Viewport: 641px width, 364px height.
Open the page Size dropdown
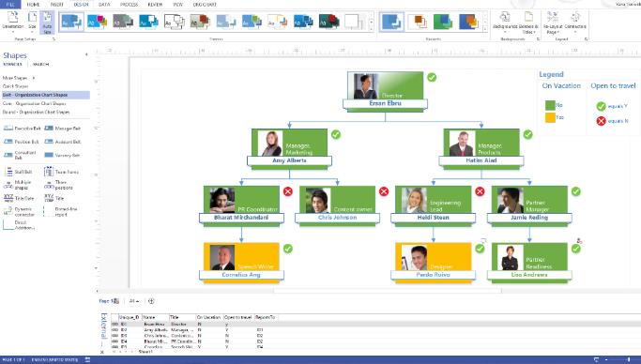click(32, 22)
